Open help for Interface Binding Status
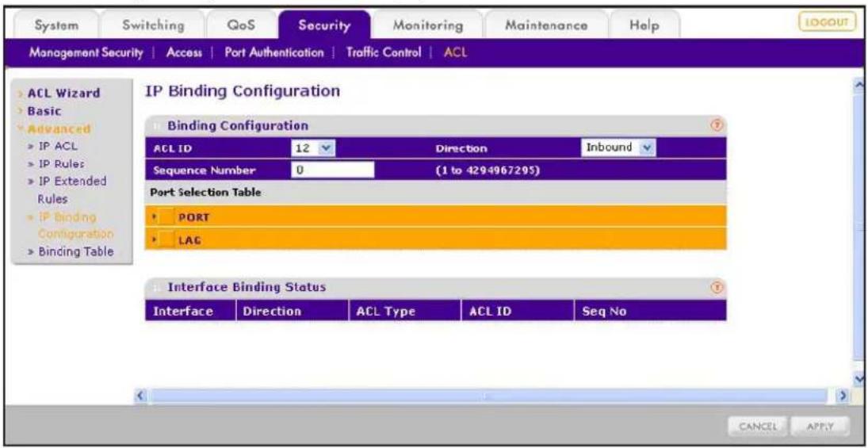Image resolution: width=868 pixels, height=448 pixels. (x=717, y=287)
